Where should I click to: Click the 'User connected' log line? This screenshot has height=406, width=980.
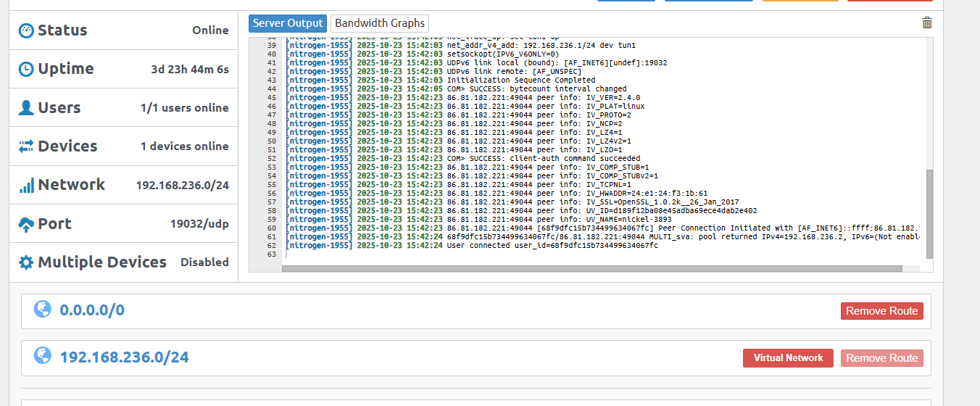pyautogui.click(x=552, y=246)
